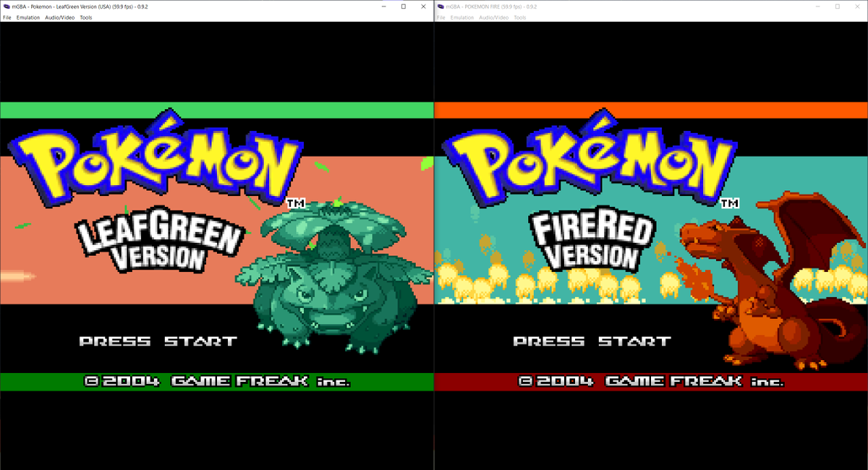Click PRESS START in LeafGreen game
This screenshot has width=868, height=470.
pos(158,341)
